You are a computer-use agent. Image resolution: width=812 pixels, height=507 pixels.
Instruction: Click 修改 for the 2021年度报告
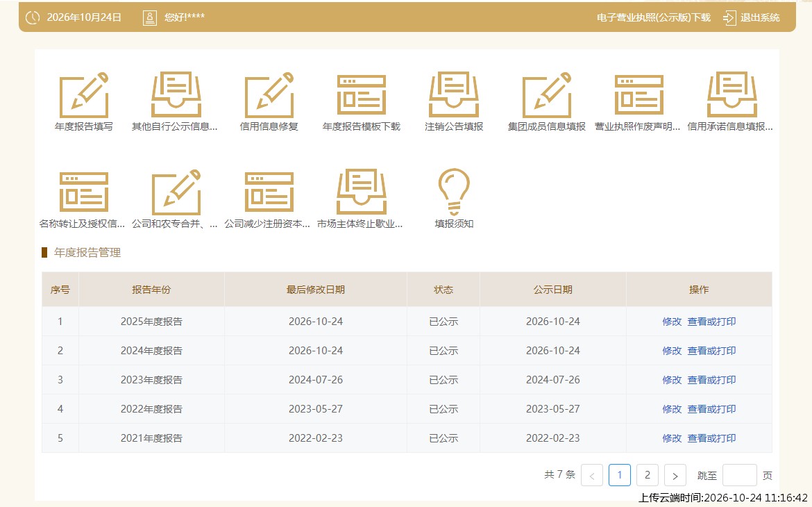pyautogui.click(x=672, y=438)
